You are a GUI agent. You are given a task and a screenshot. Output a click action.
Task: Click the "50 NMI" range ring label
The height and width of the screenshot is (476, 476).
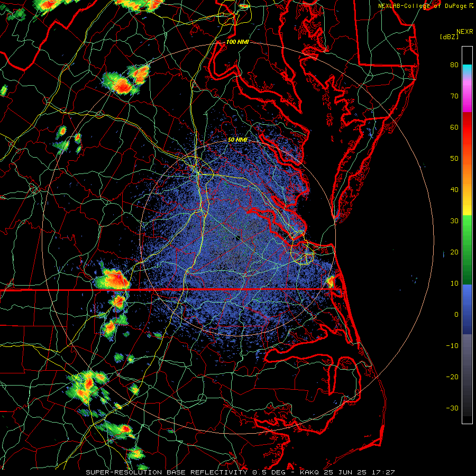[237, 140]
